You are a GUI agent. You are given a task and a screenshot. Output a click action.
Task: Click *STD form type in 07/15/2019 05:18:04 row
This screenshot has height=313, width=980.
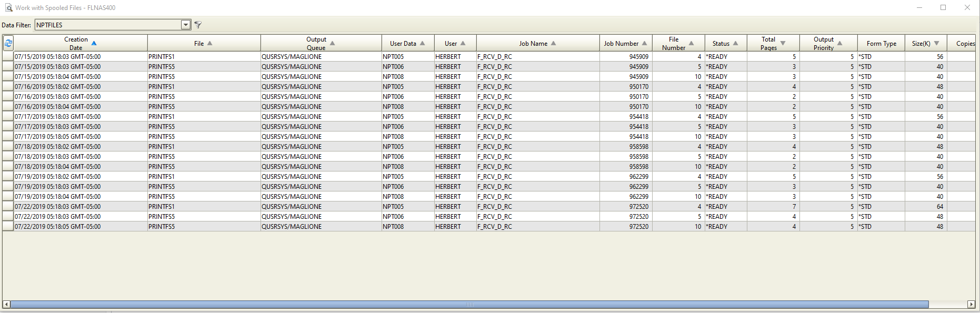tap(865, 76)
